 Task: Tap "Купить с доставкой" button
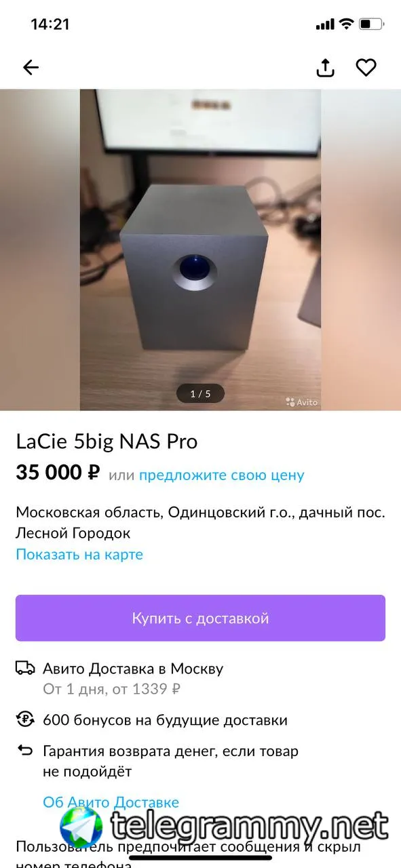tap(200, 618)
